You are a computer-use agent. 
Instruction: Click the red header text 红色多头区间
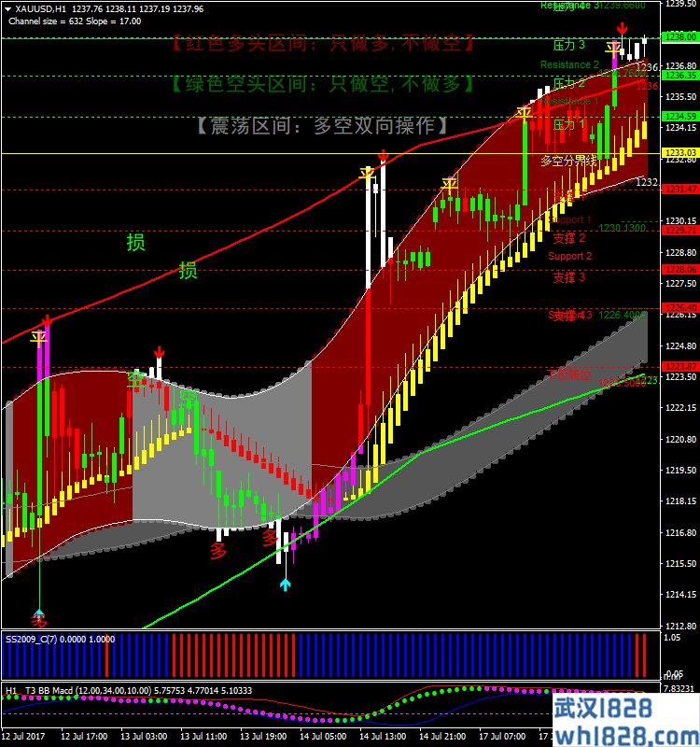click(x=322, y=44)
